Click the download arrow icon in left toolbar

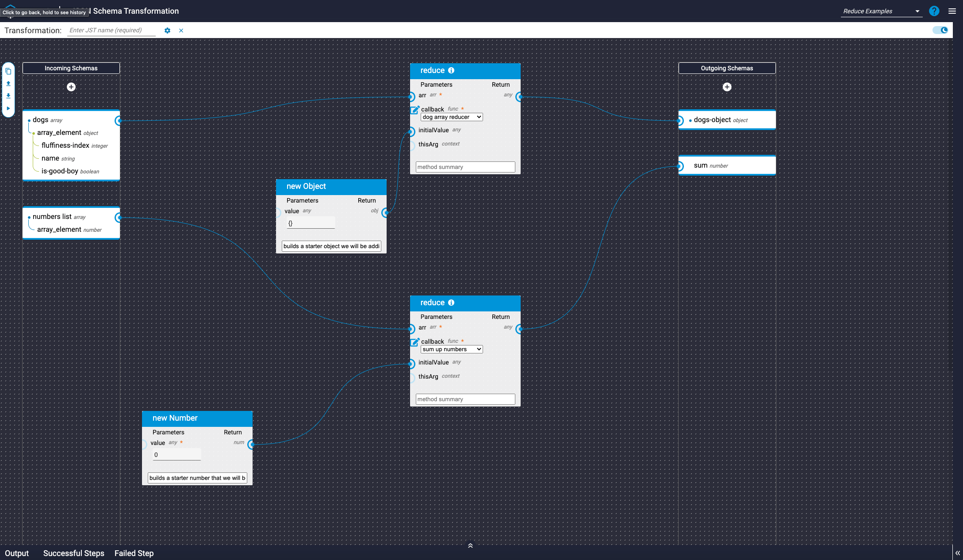click(x=8, y=96)
